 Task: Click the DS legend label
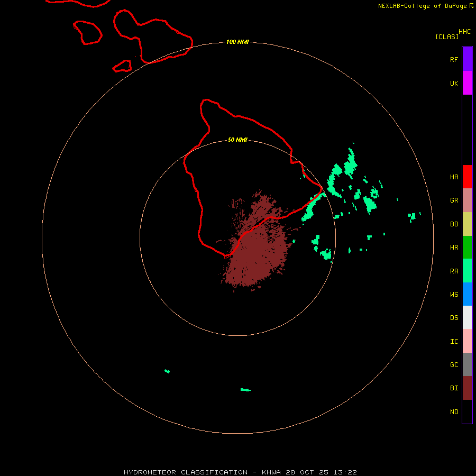pos(454,318)
